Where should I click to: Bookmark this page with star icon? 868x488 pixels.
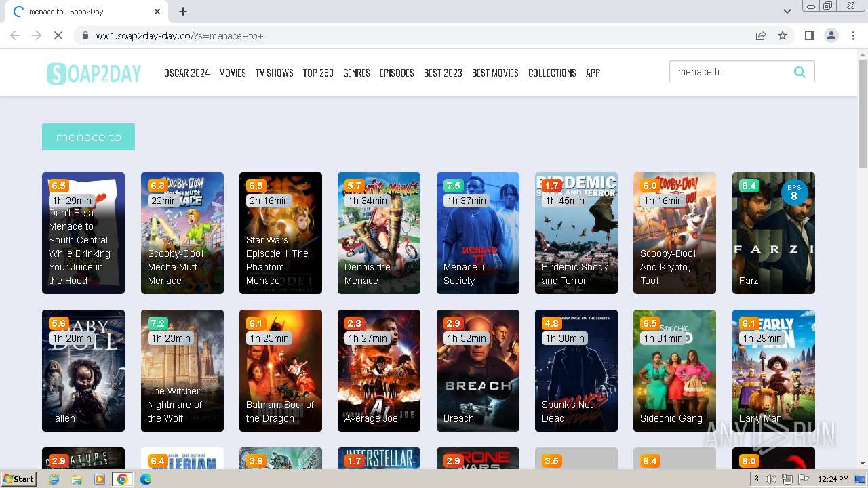[783, 35]
